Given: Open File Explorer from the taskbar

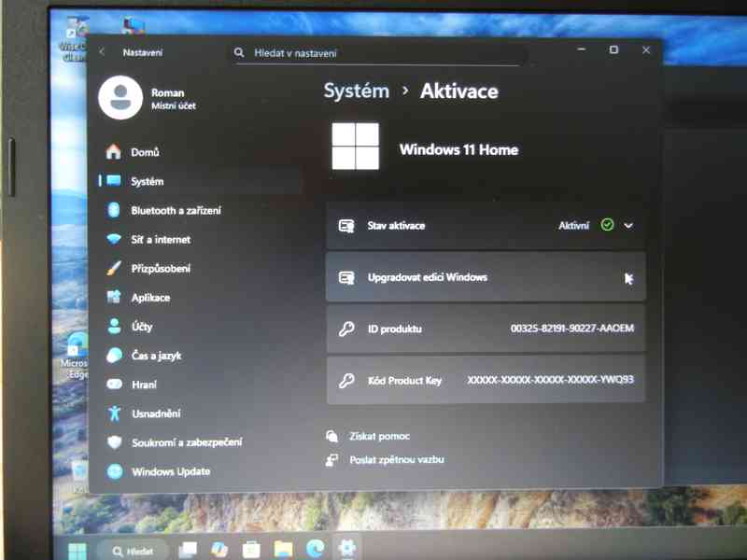Looking at the screenshot, I should coord(283,549).
